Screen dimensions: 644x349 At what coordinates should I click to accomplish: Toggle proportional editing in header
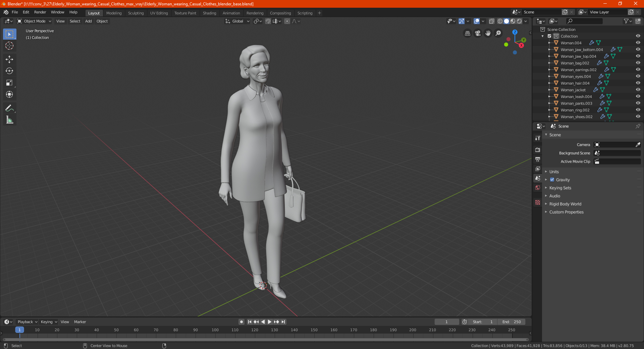pos(287,21)
